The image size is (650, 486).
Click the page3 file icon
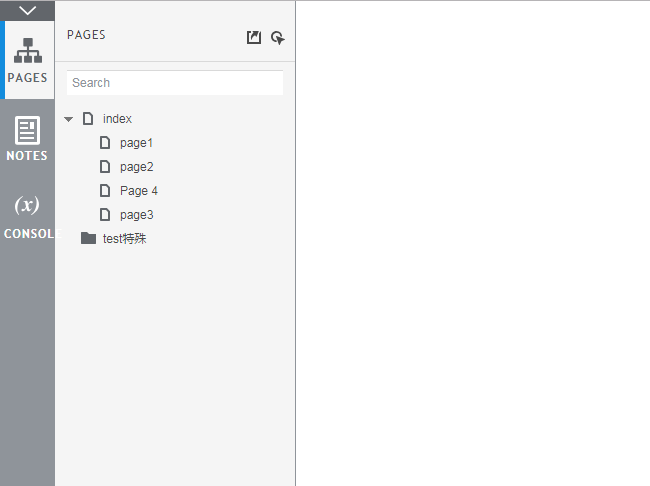(x=105, y=215)
